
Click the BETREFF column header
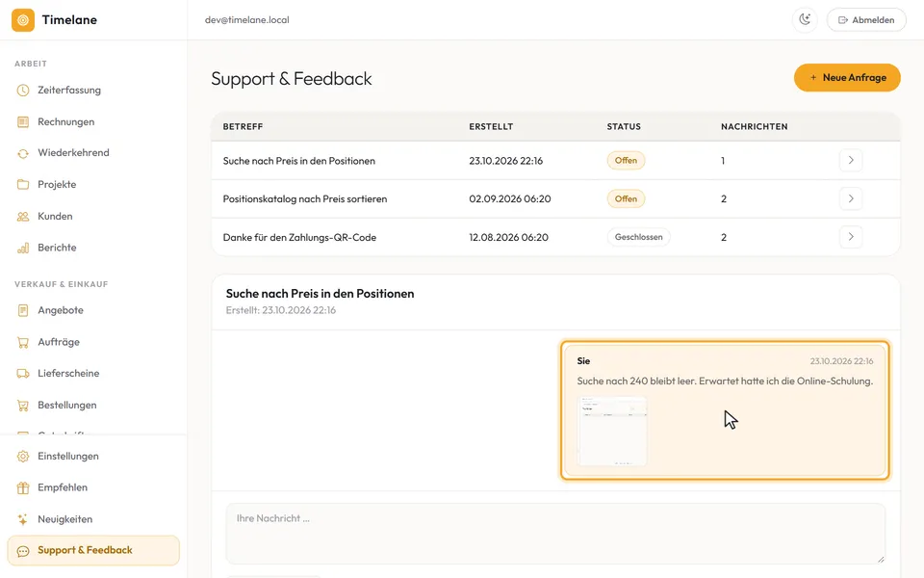tap(243, 127)
